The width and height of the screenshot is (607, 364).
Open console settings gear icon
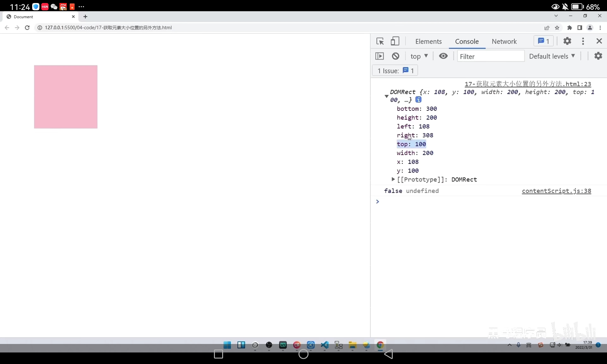(598, 56)
